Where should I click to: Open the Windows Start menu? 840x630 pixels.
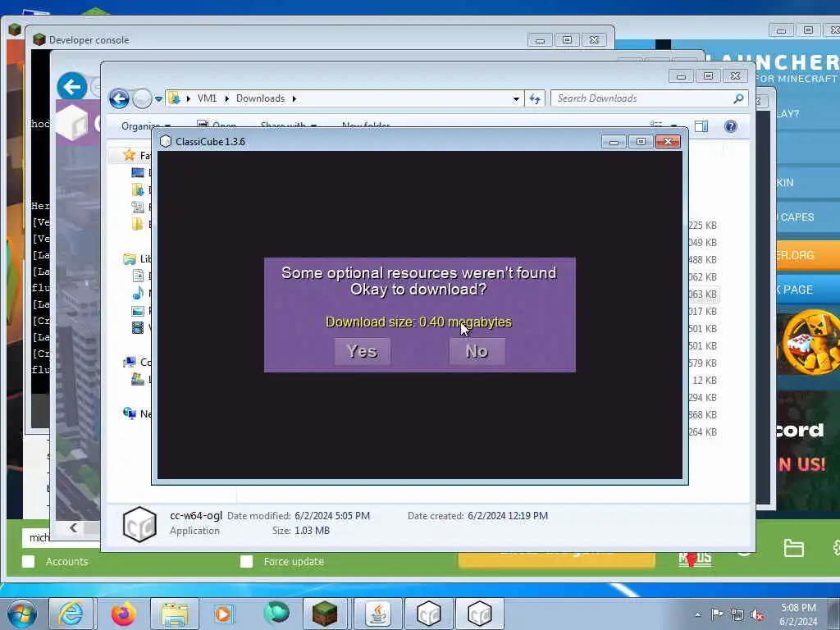tap(22, 614)
